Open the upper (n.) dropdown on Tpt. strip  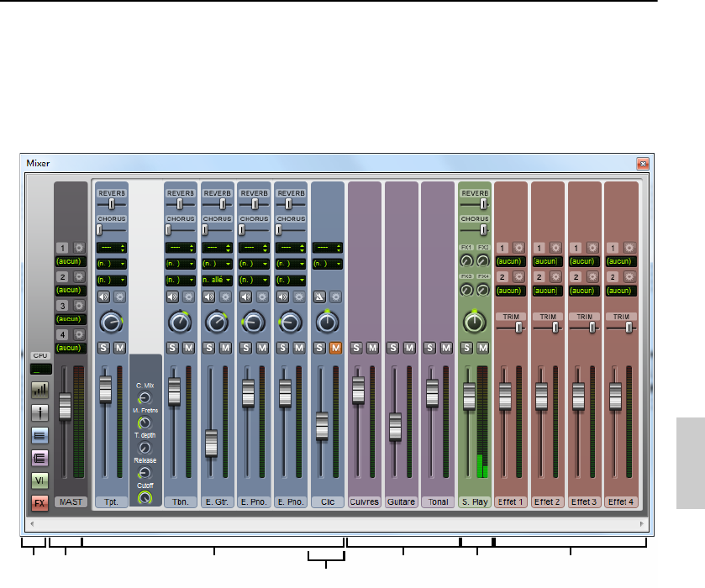click(112, 264)
